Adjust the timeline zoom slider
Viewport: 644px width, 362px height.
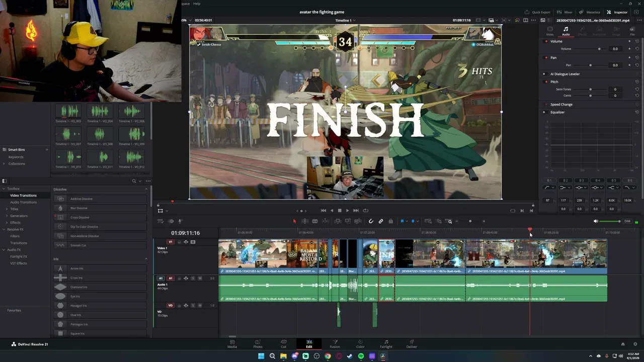470,221
